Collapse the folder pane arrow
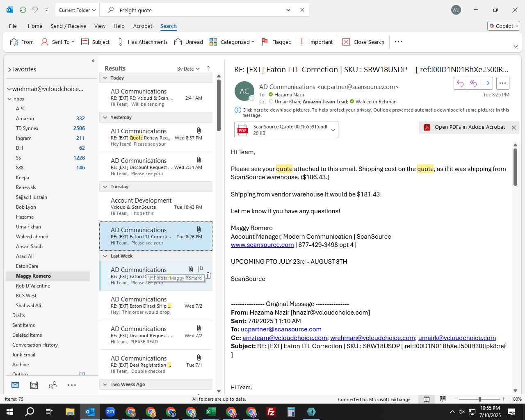Image resolution: width=525 pixels, height=420 pixels. coord(93,61)
